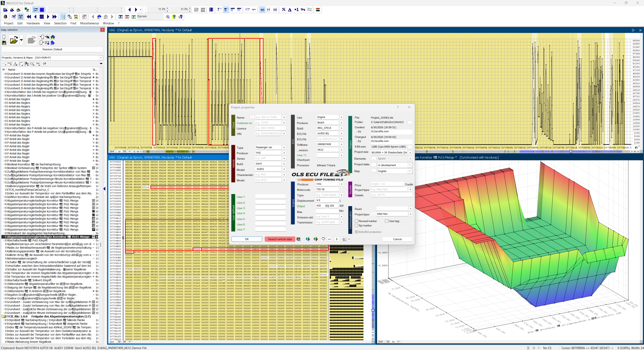Click the globe download icon in Project properties
644x350 pixels.
coord(308,239)
